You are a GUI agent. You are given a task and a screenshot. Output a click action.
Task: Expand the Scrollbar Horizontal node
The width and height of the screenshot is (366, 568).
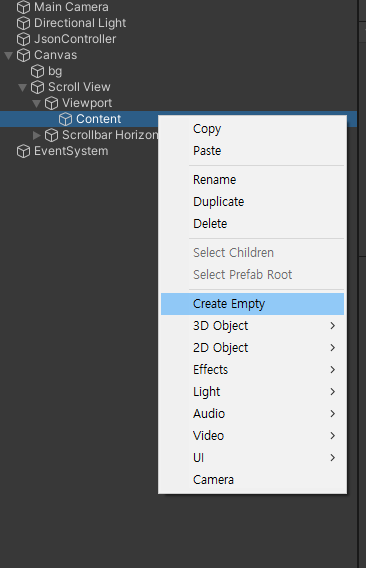[x=36, y=135]
